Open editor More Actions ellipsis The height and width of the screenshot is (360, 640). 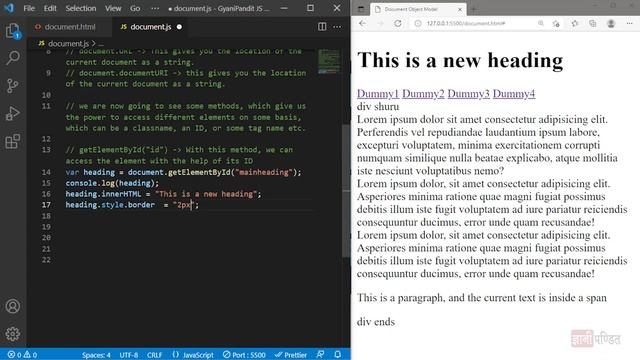(x=337, y=27)
